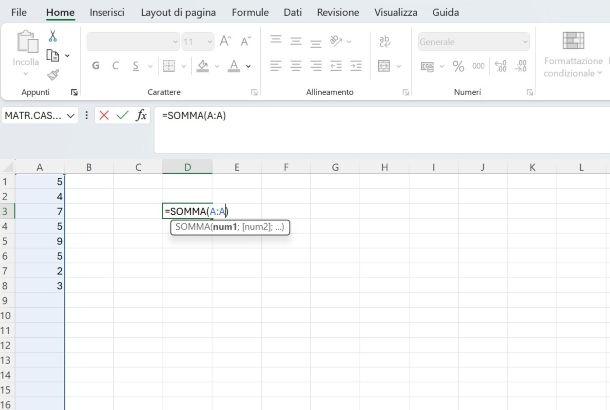Toggle bold (G) formatting

96,66
